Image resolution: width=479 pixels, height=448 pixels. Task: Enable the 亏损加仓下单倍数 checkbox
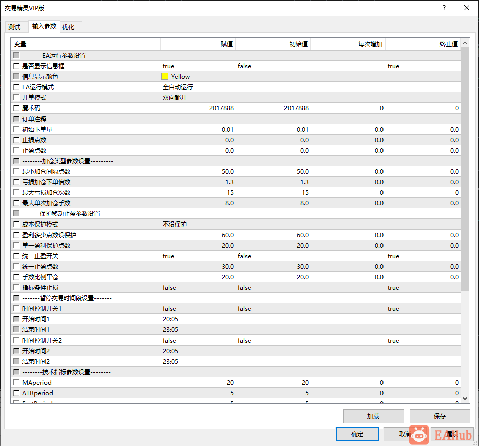16,182
